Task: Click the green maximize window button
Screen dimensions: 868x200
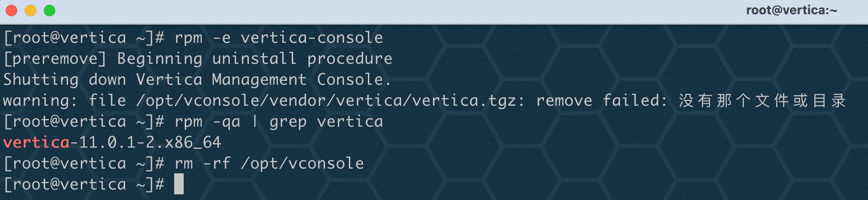Action: pos(49,10)
